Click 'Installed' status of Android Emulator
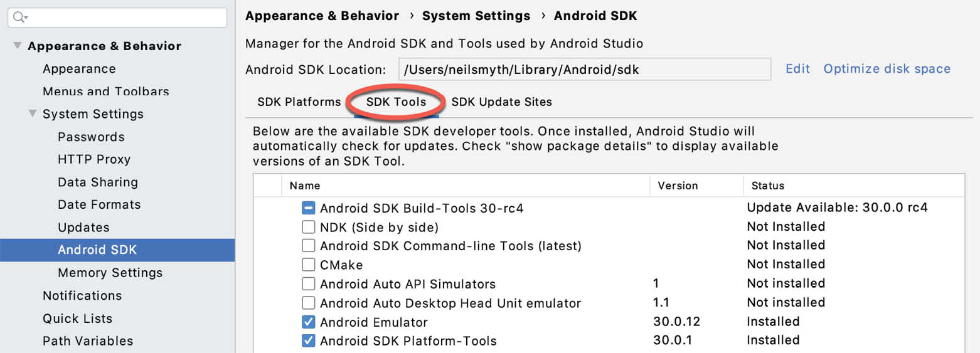 773,322
